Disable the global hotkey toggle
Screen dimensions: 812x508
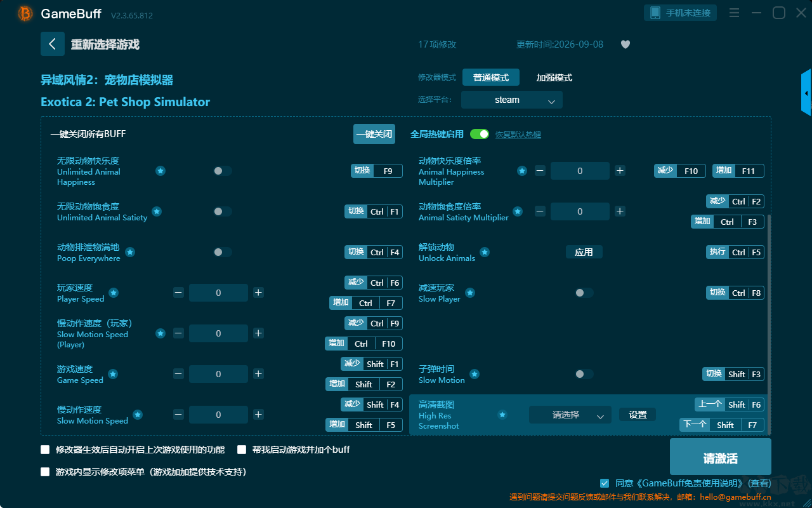click(480, 134)
